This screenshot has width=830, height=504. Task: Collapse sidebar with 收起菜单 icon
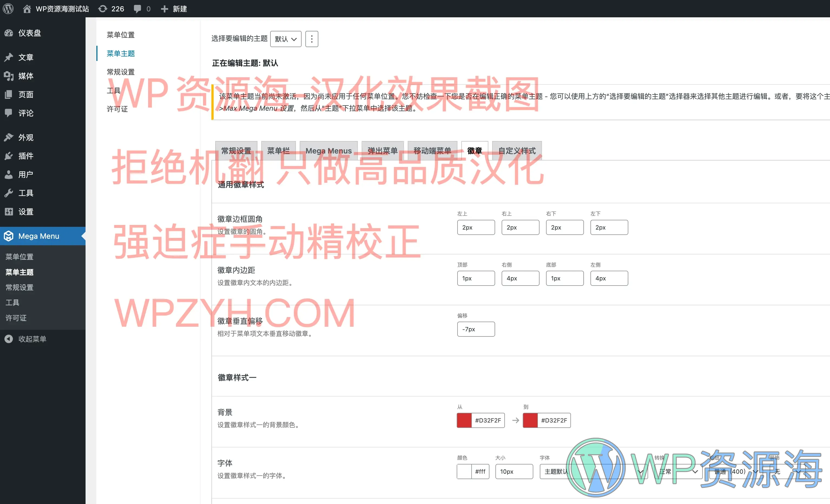[x=9, y=339]
